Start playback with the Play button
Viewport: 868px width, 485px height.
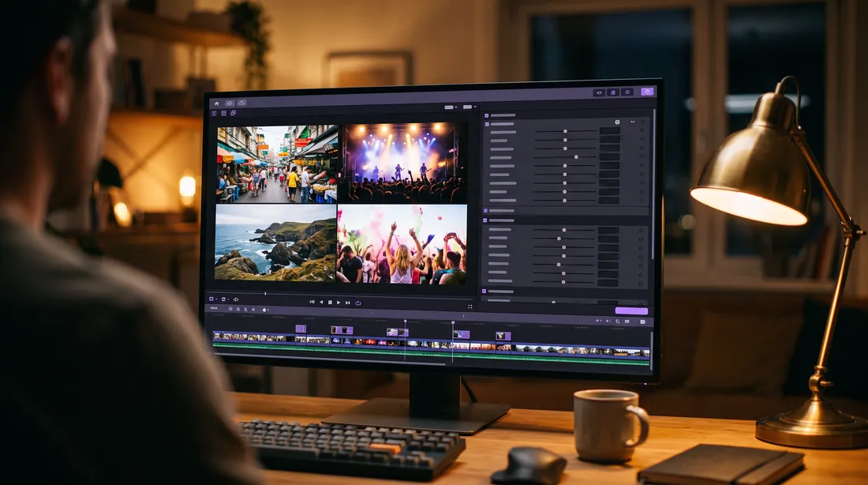click(x=339, y=303)
